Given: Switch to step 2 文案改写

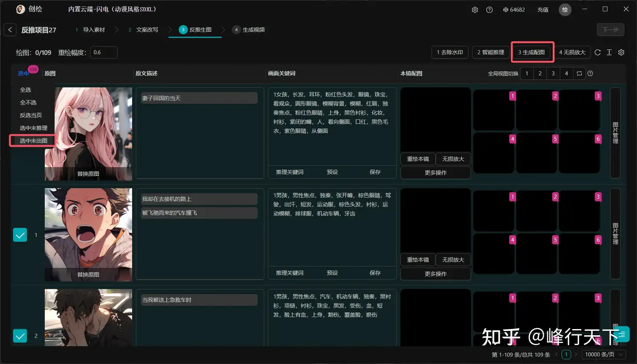Looking at the screenshot, I should point(143,30).
